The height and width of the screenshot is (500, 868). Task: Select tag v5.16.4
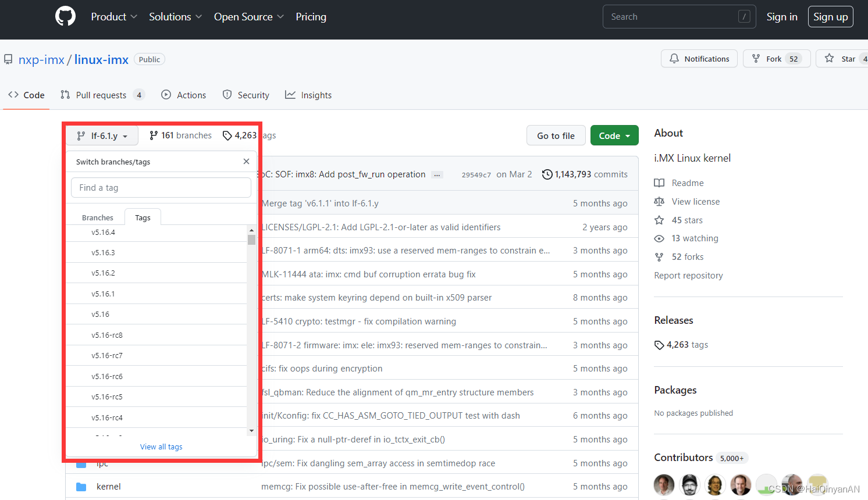click(x=156, y=232)
